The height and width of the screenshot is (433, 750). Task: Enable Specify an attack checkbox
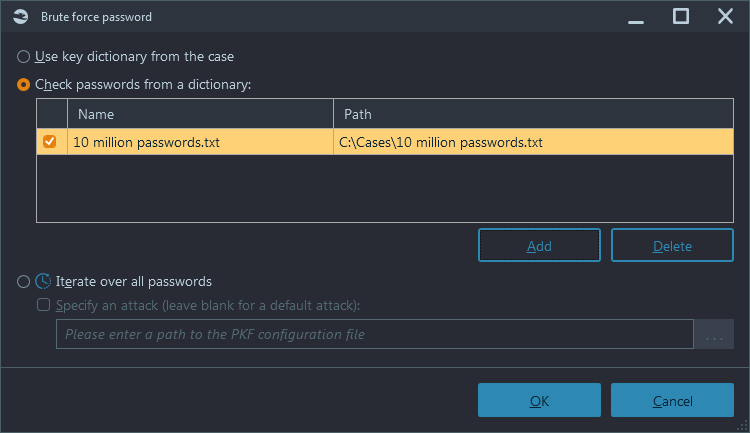[x=44, y=305]
